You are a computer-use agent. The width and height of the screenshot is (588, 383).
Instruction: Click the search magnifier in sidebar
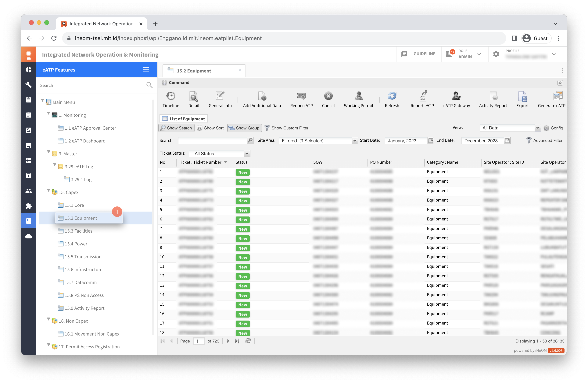coord(149,85)
